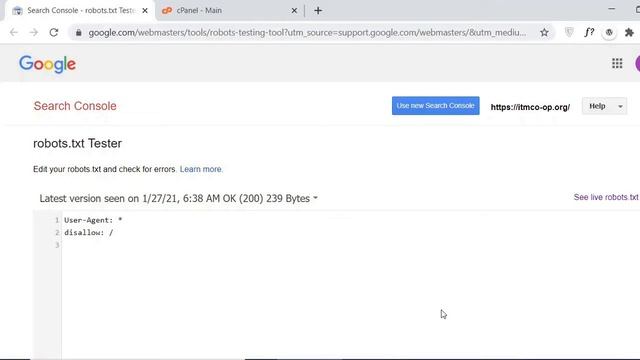Go back with the browser back arrow
Image resolution: width=640 pixels, height=360 pixels.
click(x=14, y=32)
